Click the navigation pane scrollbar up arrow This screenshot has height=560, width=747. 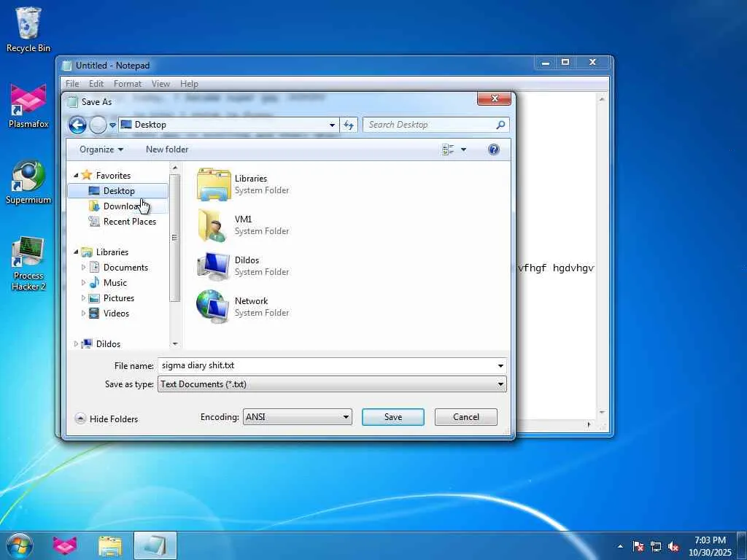point(175,168)
